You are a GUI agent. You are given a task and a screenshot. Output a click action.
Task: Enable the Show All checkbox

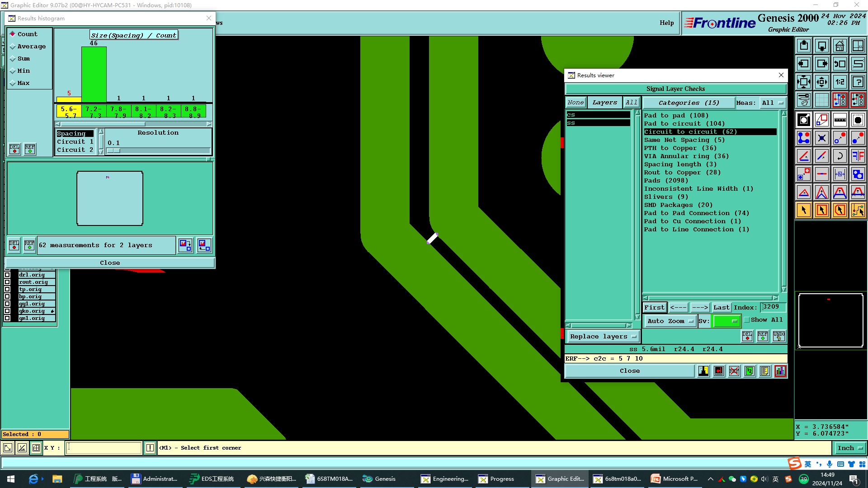747,320
